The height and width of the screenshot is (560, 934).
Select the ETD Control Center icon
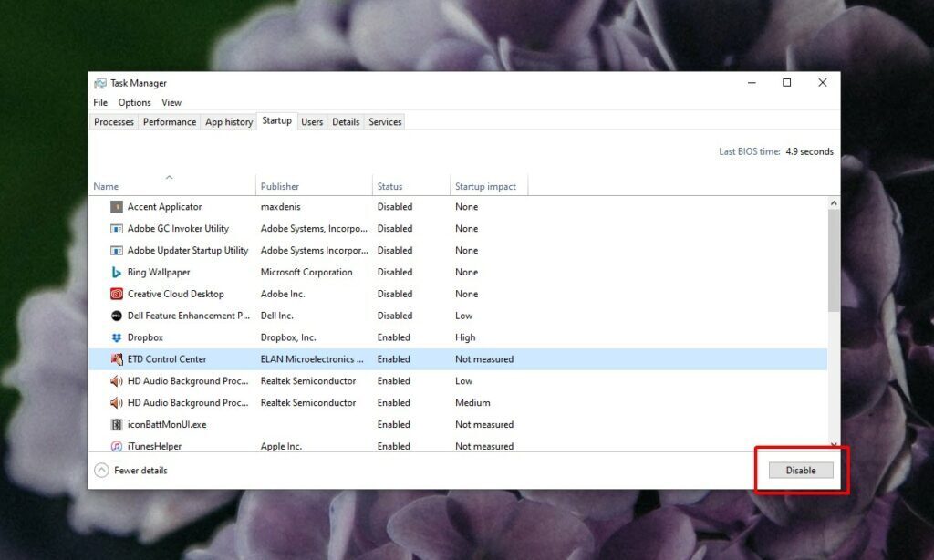(x=117, y=358)
